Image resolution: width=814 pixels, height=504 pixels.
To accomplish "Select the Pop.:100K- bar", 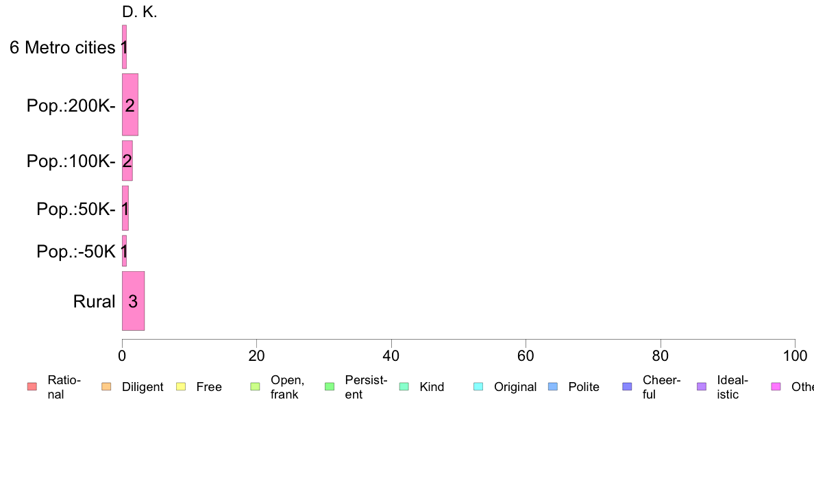I will (127, 161).
